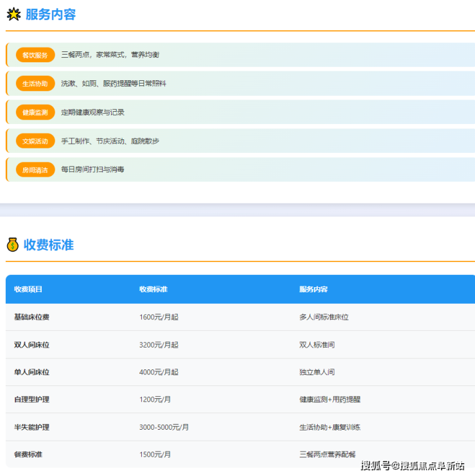Click the 单人间床位 row label
475x476 pixels.
(31, 372)
